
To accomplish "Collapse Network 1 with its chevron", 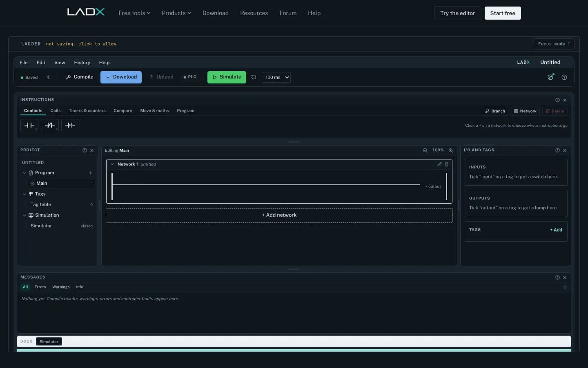I will (112, 164).
